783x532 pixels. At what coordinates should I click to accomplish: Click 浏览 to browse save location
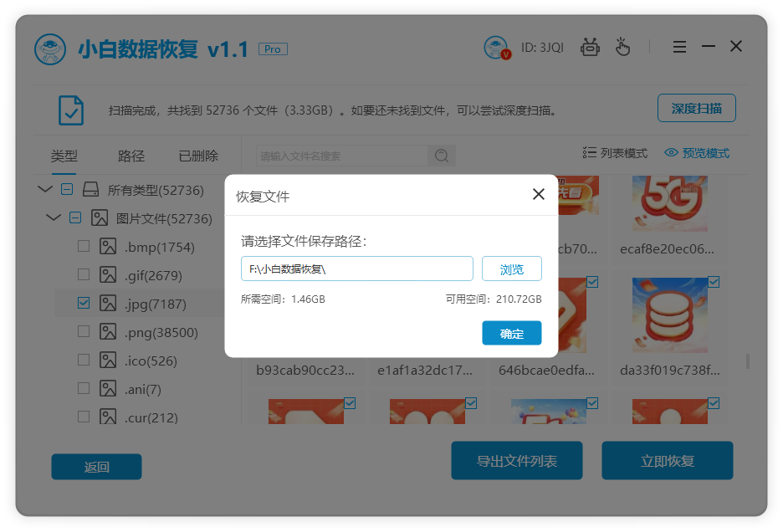[511, 268]
